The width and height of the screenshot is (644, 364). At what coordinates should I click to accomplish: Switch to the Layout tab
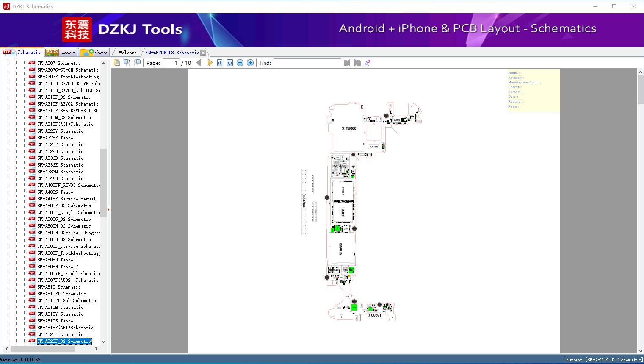(61, 53)
